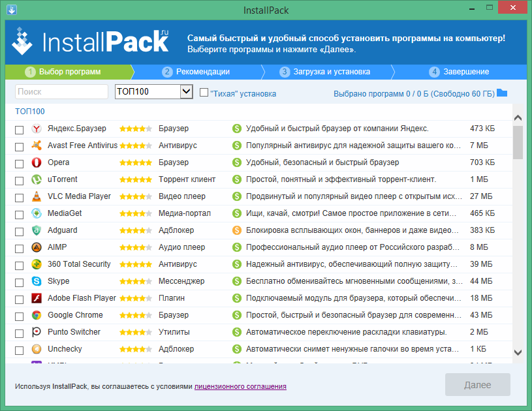Click the uTorrent app icon
This screenshot has width=532, height=411.
click(x=37, y=179)
